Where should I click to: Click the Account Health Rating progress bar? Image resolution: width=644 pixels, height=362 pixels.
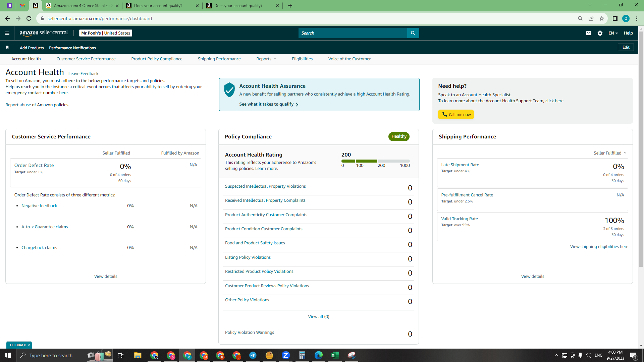(x=376, y=161)
